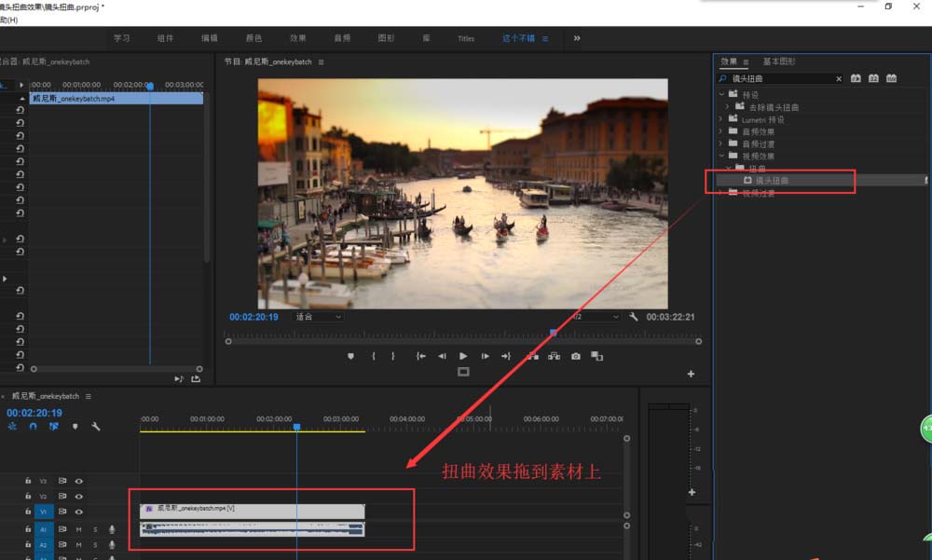Click the Mark In bracket icon

tap(374, 356)
